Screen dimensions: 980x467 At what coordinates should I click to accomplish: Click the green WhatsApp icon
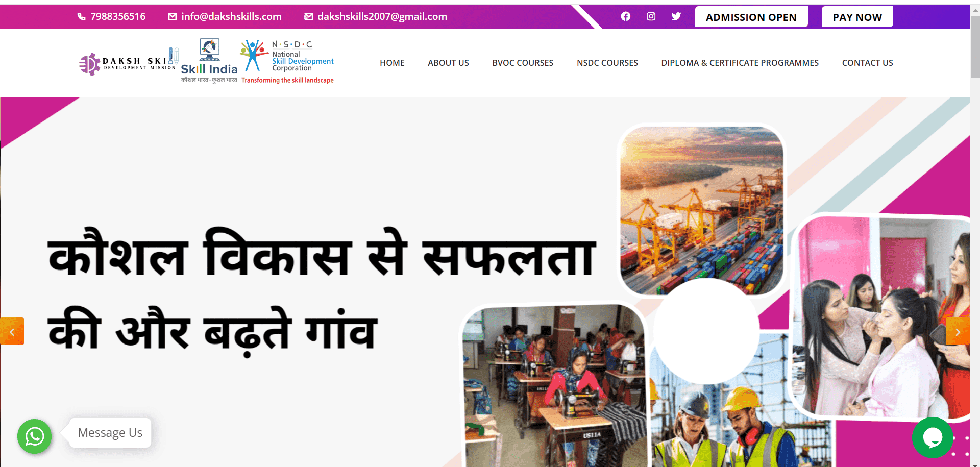35,436
